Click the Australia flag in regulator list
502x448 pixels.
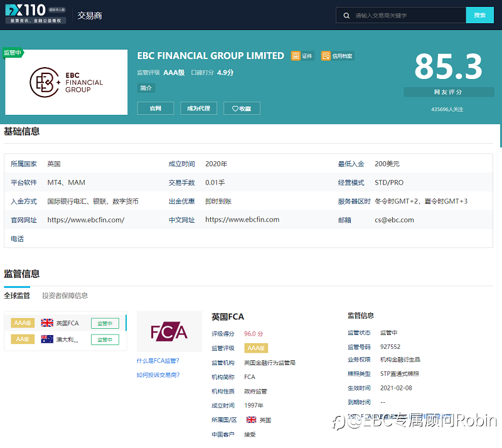[47, 339]
